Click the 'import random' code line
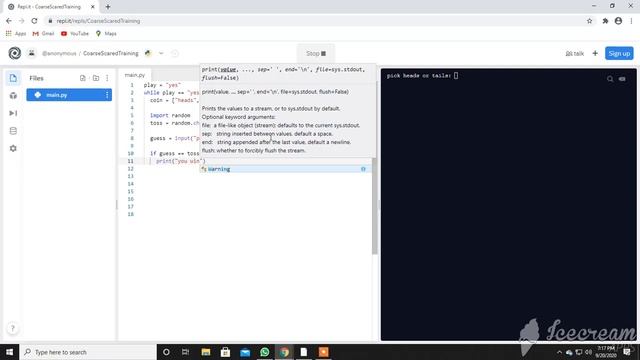Screen dimensions: 640x360 pyautogui.click(x=170, y=116)
